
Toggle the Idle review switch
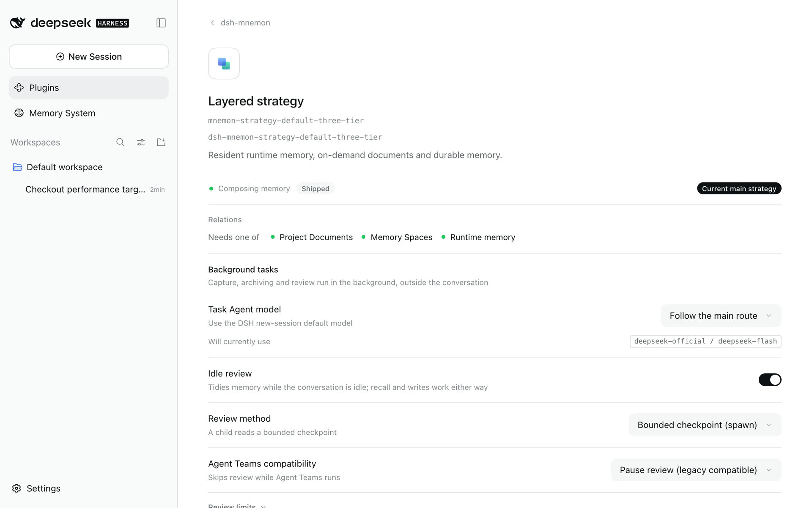[770, 380]
